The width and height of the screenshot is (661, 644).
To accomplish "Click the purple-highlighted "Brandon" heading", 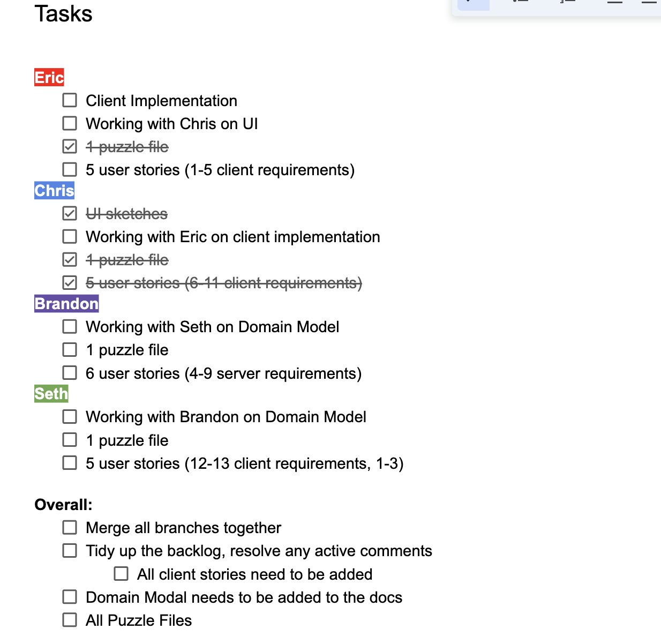I will click(66, 304).
